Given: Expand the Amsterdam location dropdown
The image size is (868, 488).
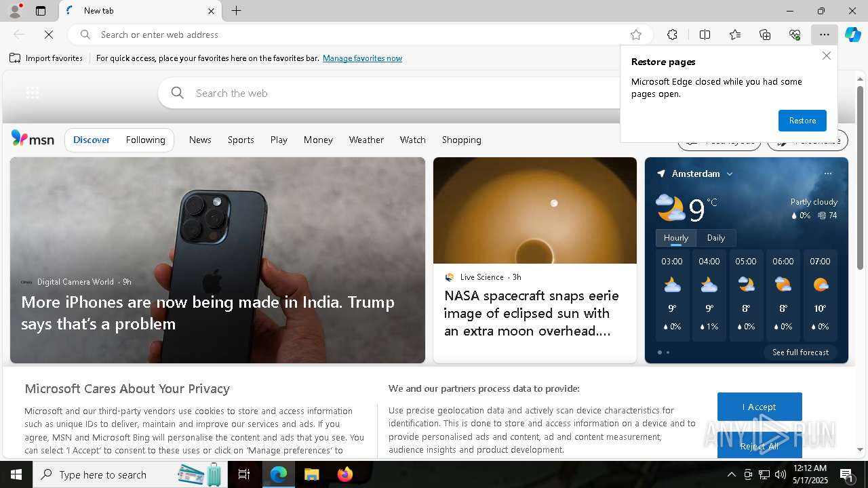Looking at the screenshot, I should [x=730, y=174].
